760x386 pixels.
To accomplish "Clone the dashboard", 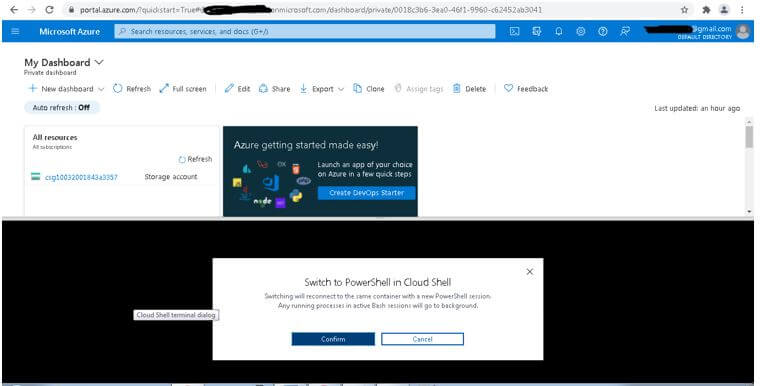I will click(369, 89).
